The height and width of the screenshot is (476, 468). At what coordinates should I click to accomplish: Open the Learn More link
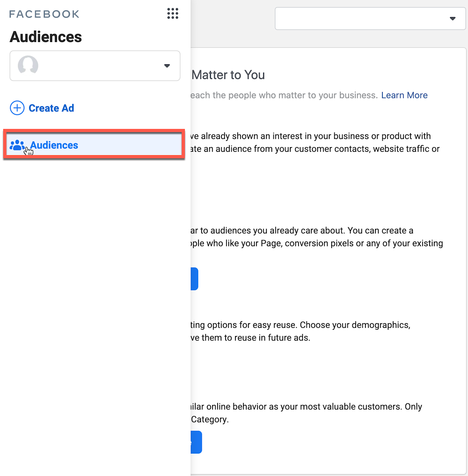(x=404, y=95)
